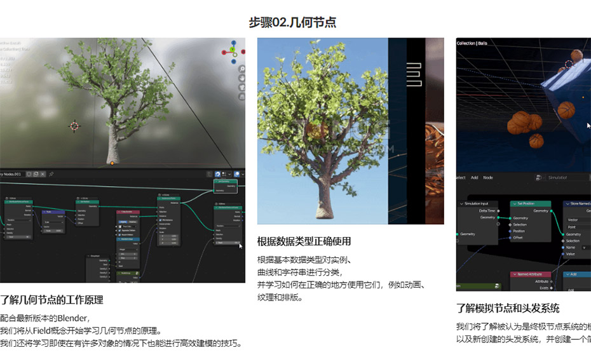Screen dimensions: 591x364
Task: Click the Min value field in Random Value node
Action: pos(128,254)
